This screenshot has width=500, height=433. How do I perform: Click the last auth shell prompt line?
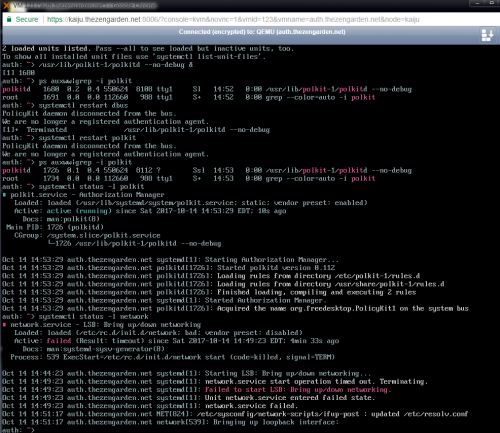tap(18, 430)
